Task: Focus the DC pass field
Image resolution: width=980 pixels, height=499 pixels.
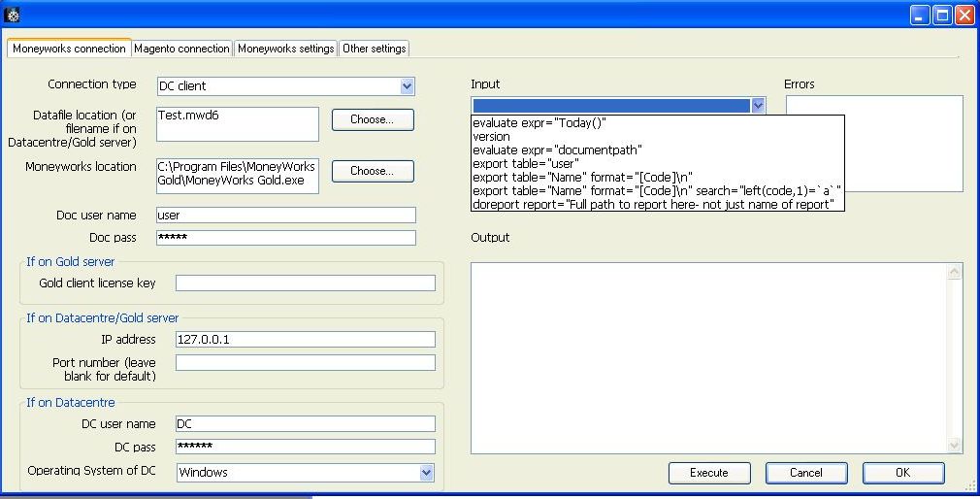Action: (305, 447)
